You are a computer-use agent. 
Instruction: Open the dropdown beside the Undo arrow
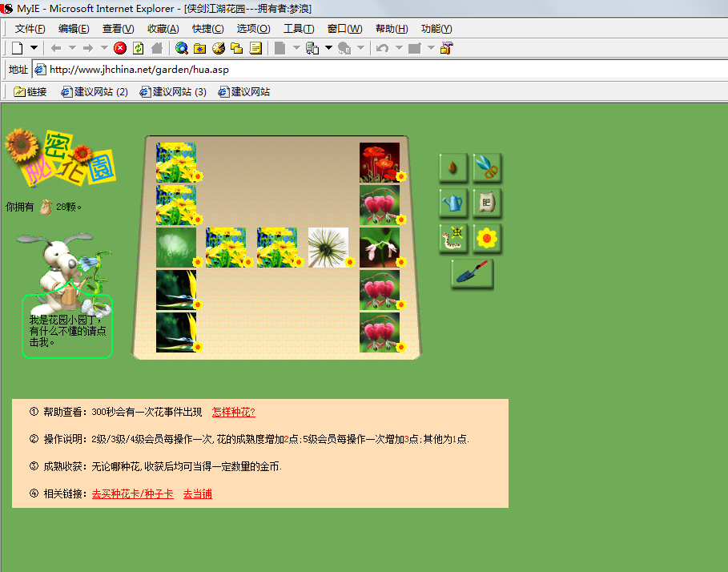[399, 48]
